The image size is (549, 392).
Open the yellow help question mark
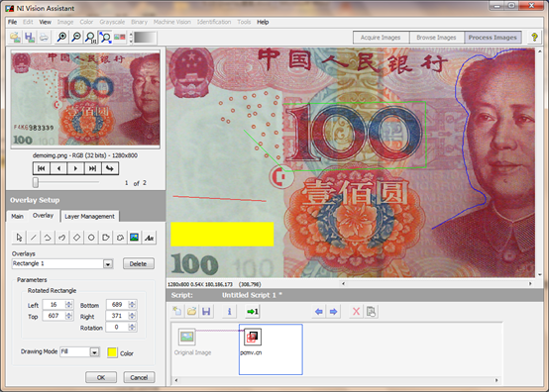tap(534, 37)
